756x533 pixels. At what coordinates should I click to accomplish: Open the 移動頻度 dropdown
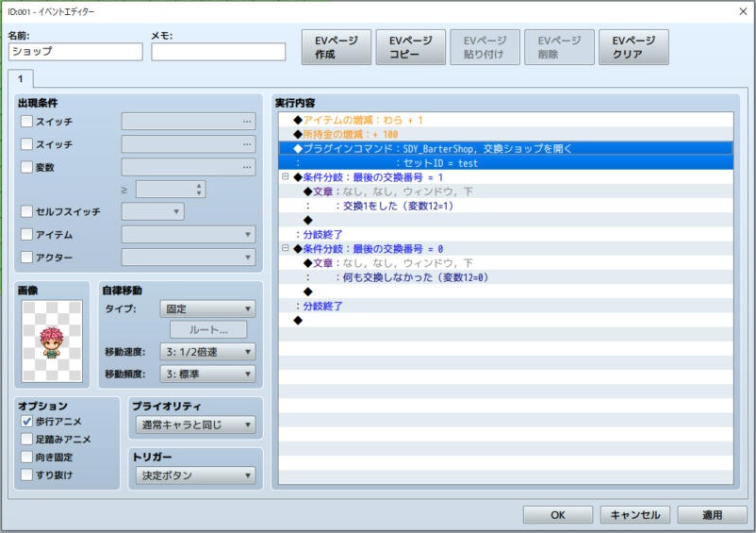(207, 374)
